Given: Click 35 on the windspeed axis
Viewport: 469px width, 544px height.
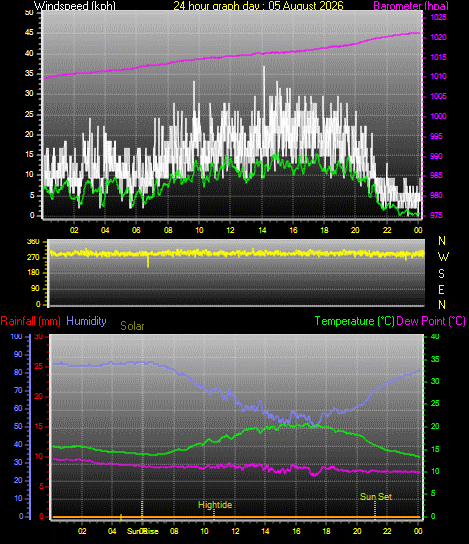Looking at the screenshot, I should pos(29,74).
